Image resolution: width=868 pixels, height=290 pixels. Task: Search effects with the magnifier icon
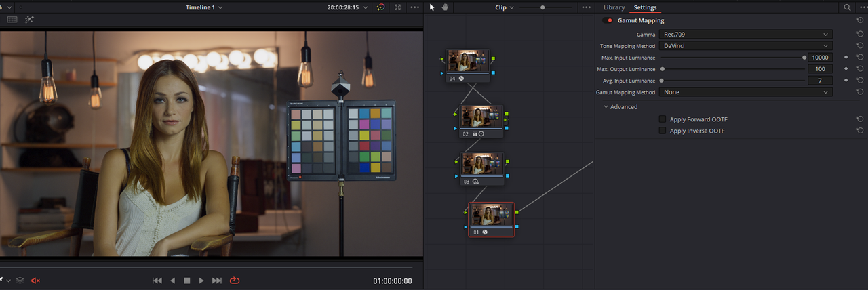(847, 7)
